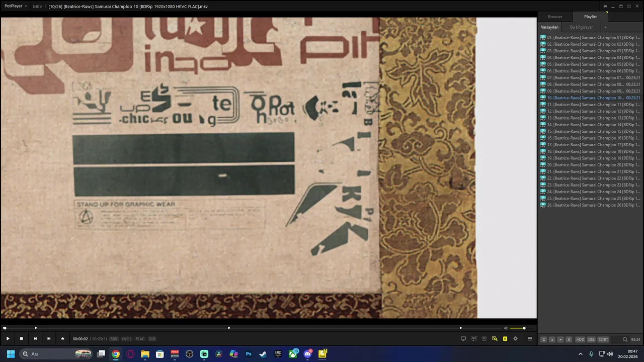Open Discord from the taskbar
The width and height of the screenshot is (644, 362).
[307, 354]
